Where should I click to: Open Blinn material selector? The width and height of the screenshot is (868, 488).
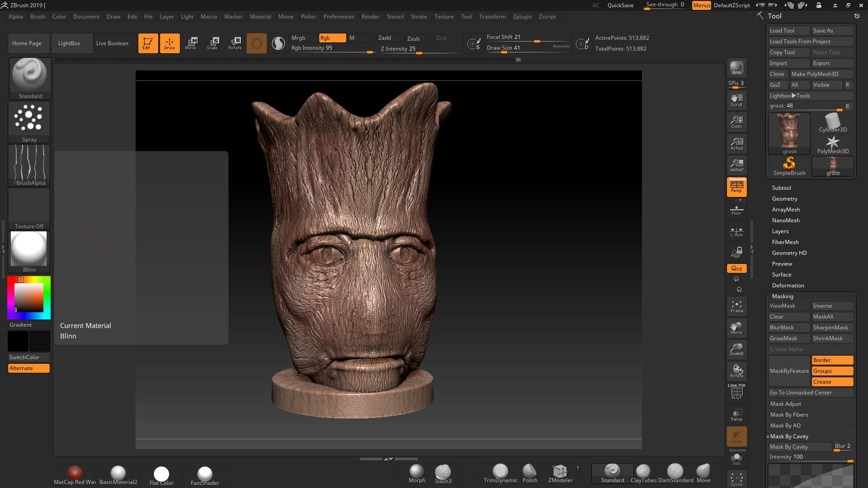pos(29,252)
